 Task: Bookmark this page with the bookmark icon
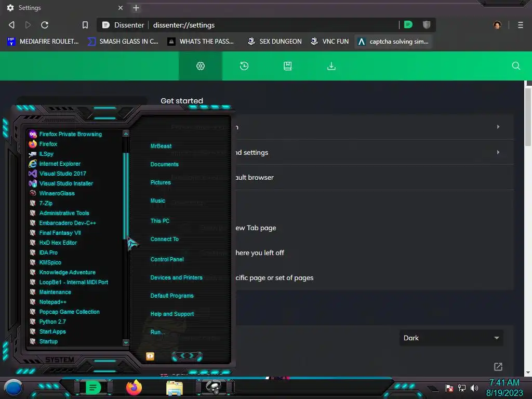85,25
